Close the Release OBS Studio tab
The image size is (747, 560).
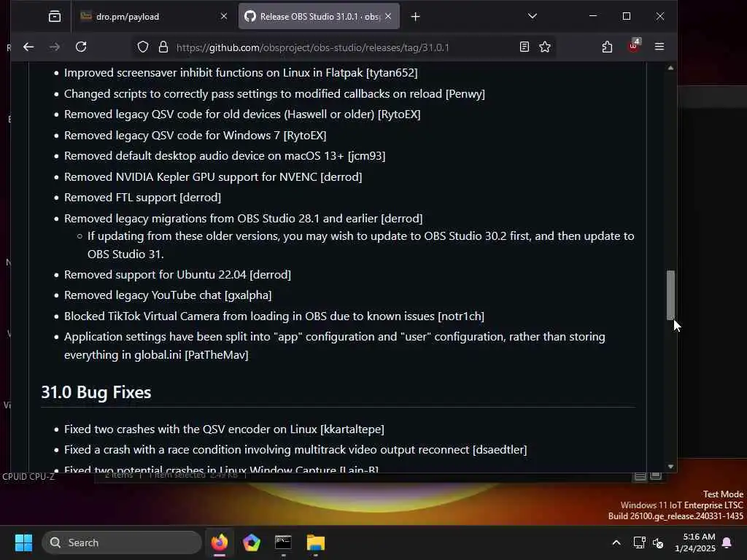[x=388, y=16]
